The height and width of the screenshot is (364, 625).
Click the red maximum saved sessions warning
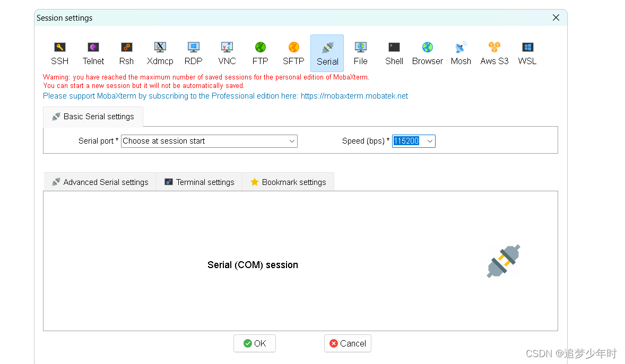click(206, 81)
